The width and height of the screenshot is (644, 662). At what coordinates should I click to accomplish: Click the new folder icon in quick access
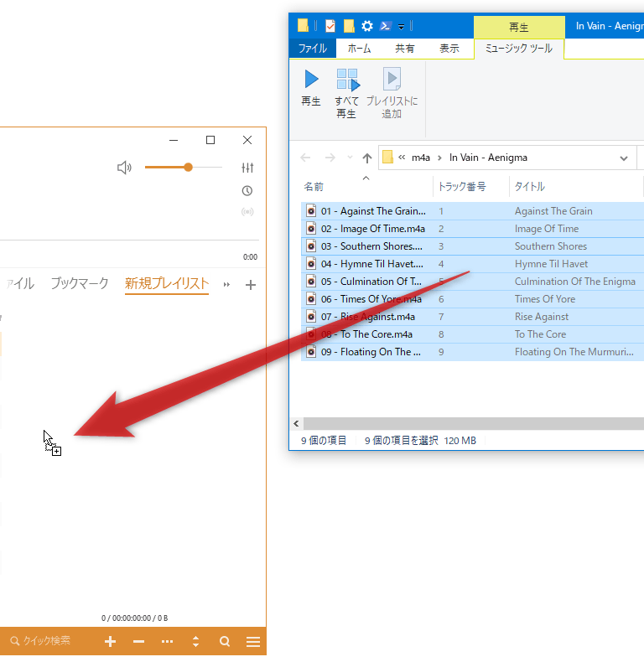pyautogui.click(x=349, y=26)
